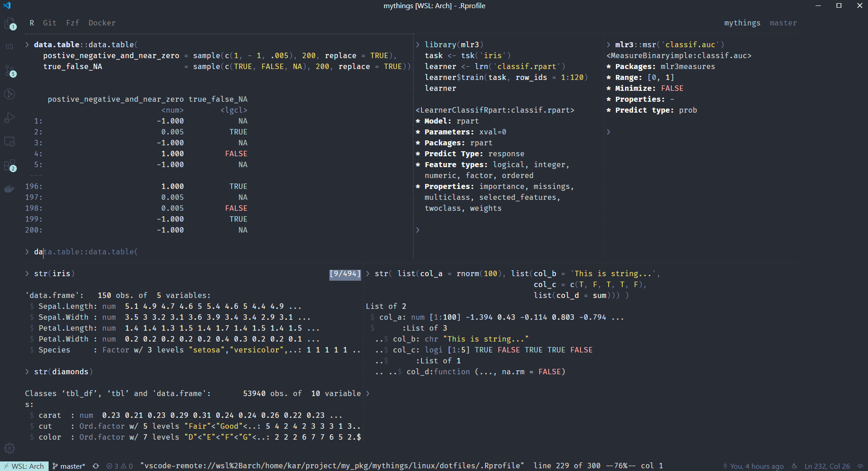Click the data.table::data.table( input line with cursor
This screenshot has width=868, height=471.
(x=86, y=252)
